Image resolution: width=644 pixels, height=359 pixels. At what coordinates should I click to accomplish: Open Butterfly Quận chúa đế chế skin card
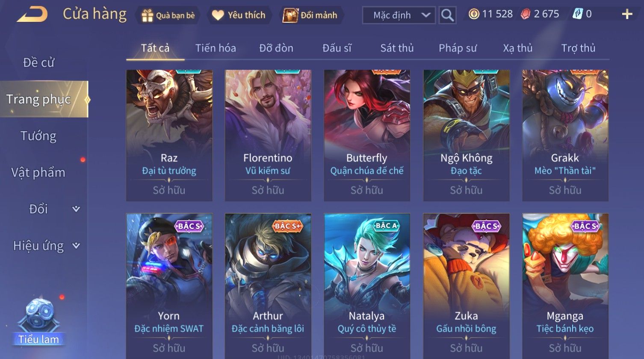[367, 135]
